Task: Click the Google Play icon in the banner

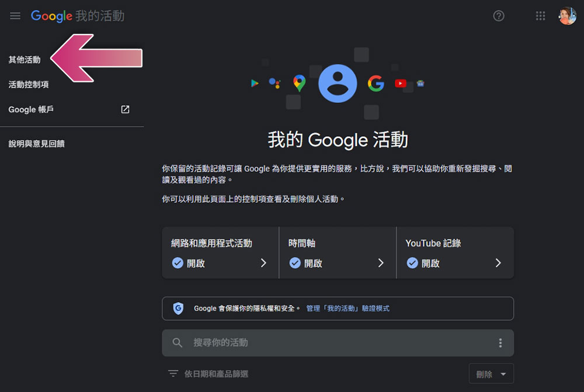Action: (255, 83)
